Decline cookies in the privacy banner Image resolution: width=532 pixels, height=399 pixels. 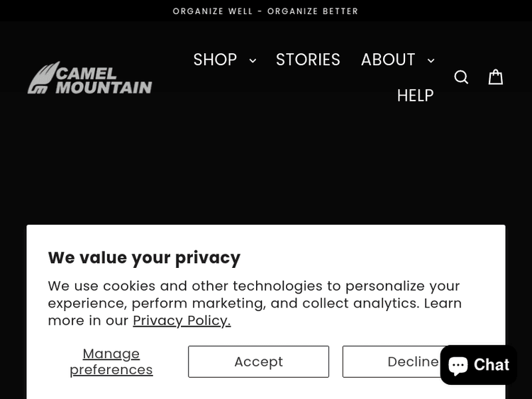click(397, 361)
